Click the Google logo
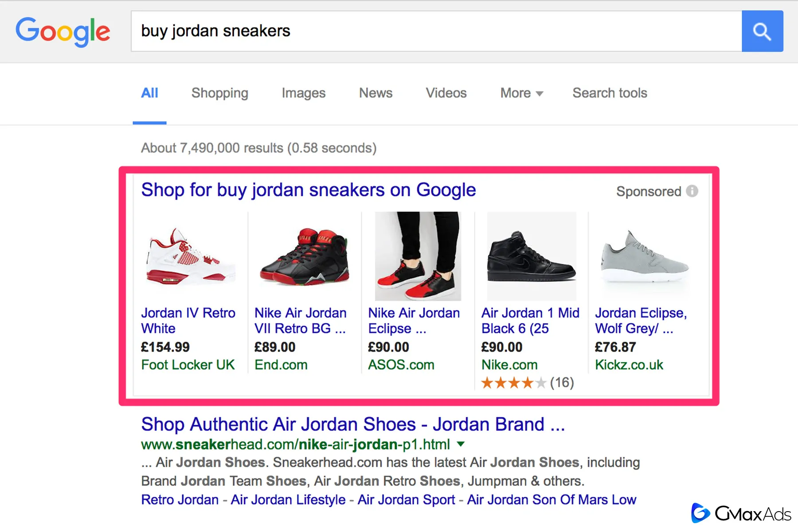The width and height of the screenshot is (798, 532). coord(63,31)
